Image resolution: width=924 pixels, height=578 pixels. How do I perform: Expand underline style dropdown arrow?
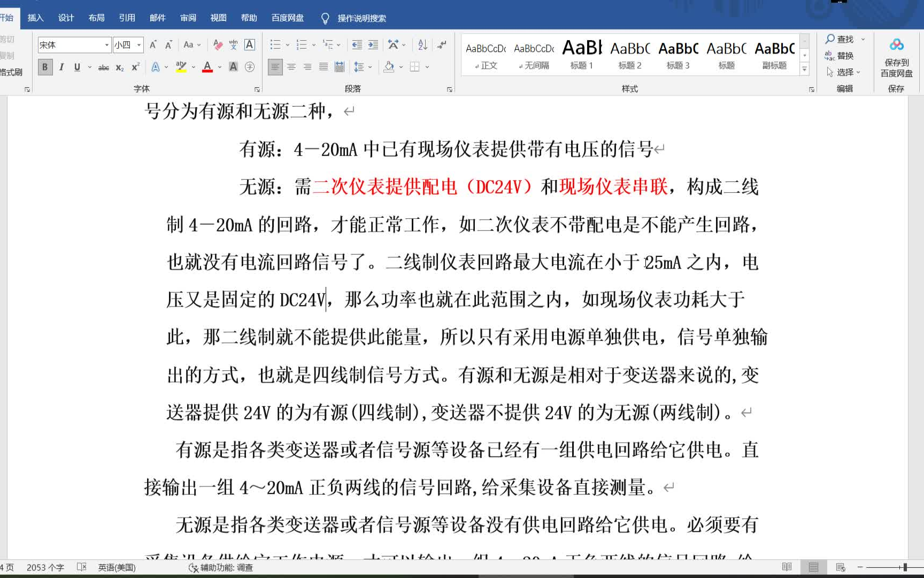pyautogui.click(x=89, y=67)
